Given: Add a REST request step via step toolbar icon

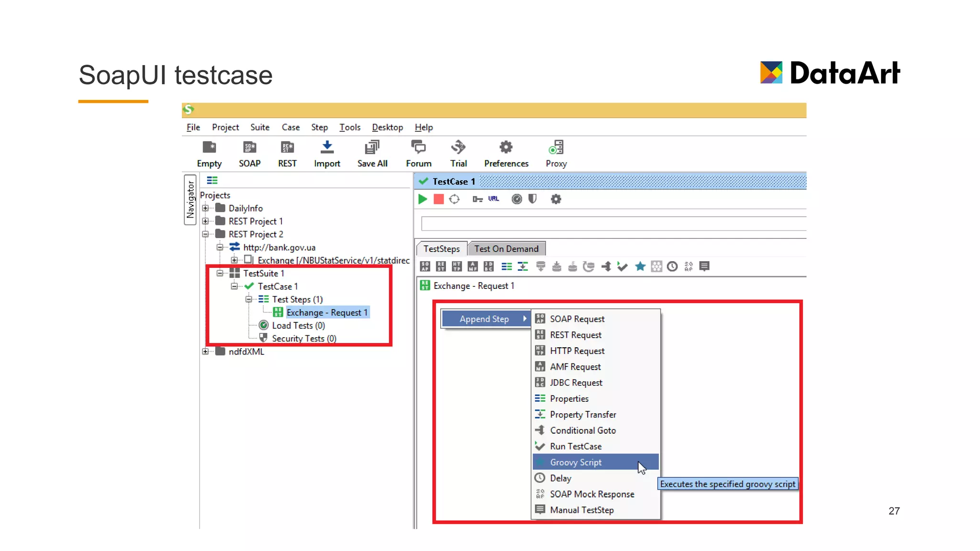Looking at the screenshot, I should point(441,266).
